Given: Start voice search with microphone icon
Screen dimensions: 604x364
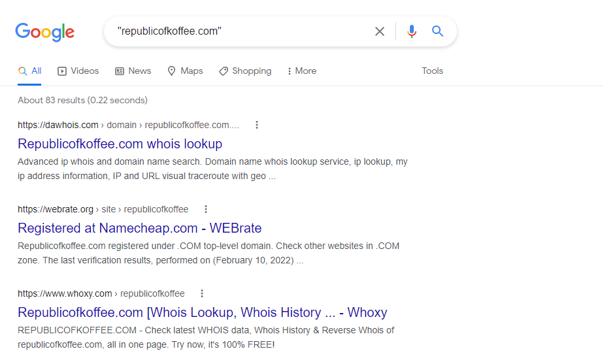Looking at the screenshot, I should point(411,31).
